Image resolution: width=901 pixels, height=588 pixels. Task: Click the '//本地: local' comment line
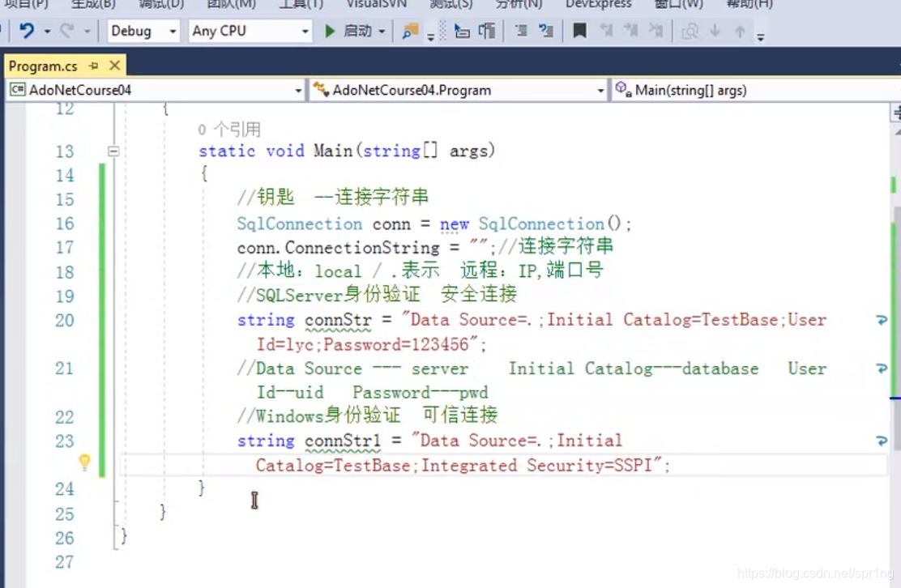(x=299, y=271)
